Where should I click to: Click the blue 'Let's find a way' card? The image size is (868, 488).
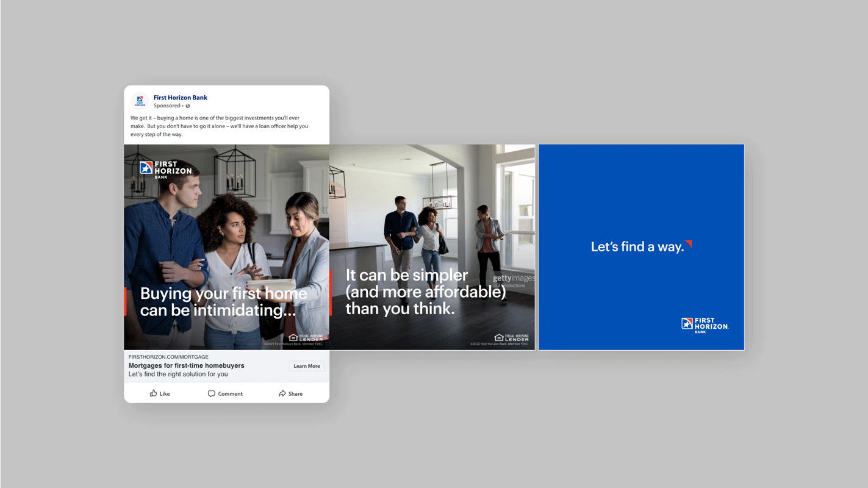pyautogui.click(x=640, y=246)
